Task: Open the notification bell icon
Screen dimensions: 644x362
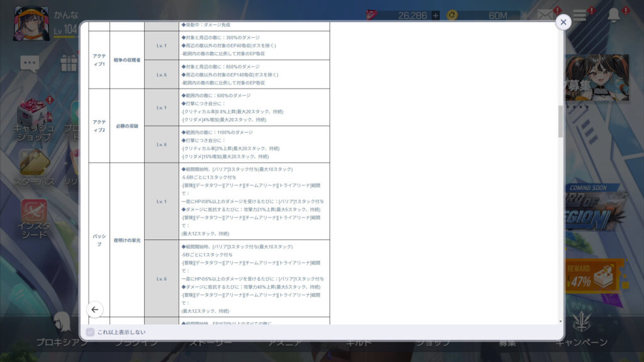Action: coord(614,16)
